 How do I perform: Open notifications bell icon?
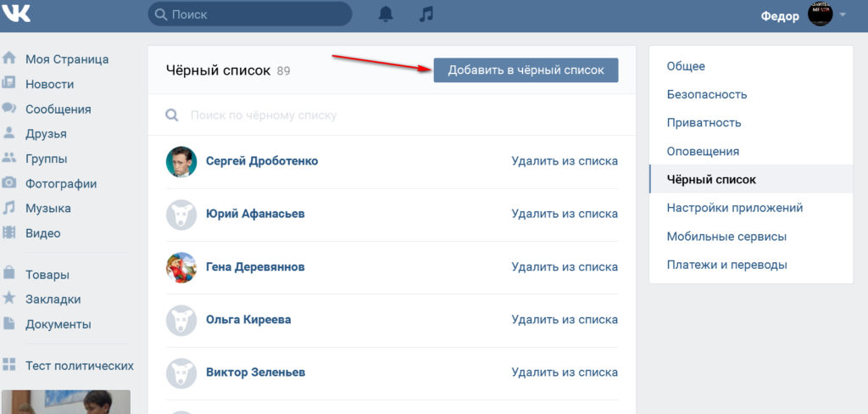click(x=386, y=14)
